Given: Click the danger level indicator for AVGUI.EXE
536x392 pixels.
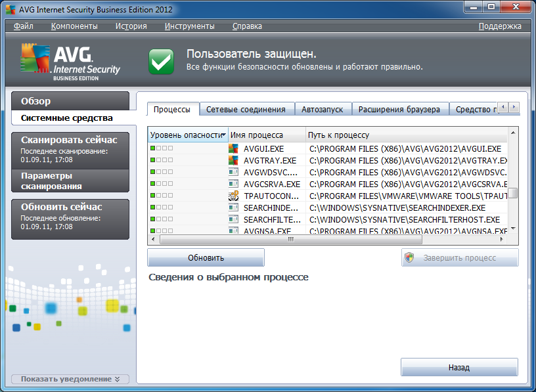Looking at the screenshot, I should click(x=162, y=148).
